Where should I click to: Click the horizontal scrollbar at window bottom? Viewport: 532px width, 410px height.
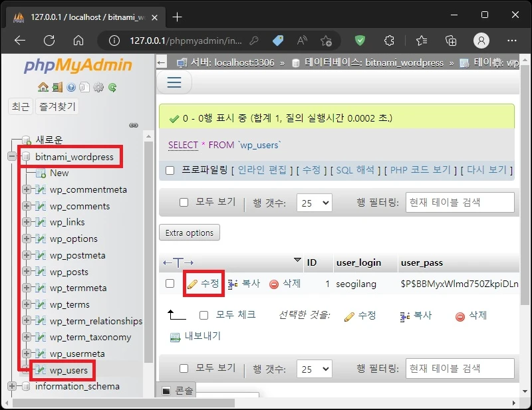pyautogui.click(x=124, y=403)
